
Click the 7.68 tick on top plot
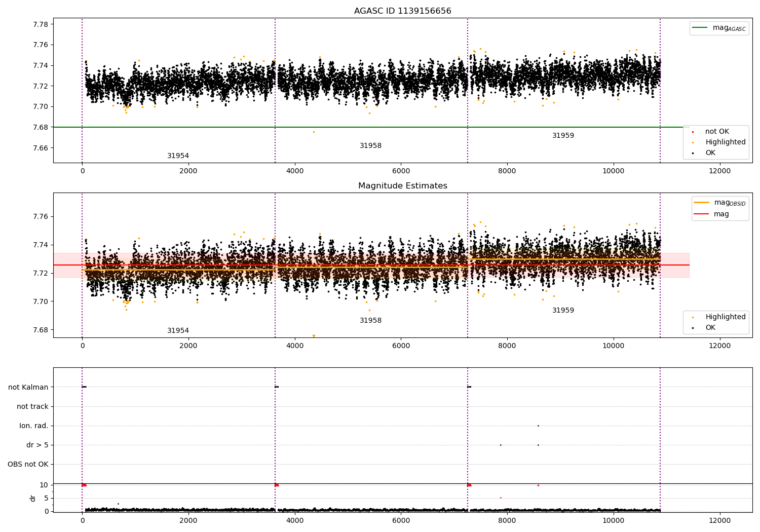pos(41,127)
